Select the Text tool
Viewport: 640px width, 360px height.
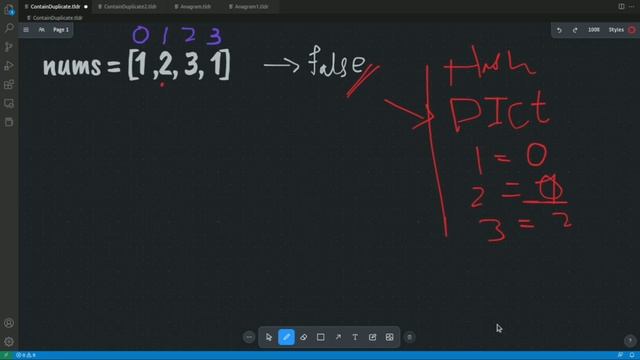tap(355, 337)
